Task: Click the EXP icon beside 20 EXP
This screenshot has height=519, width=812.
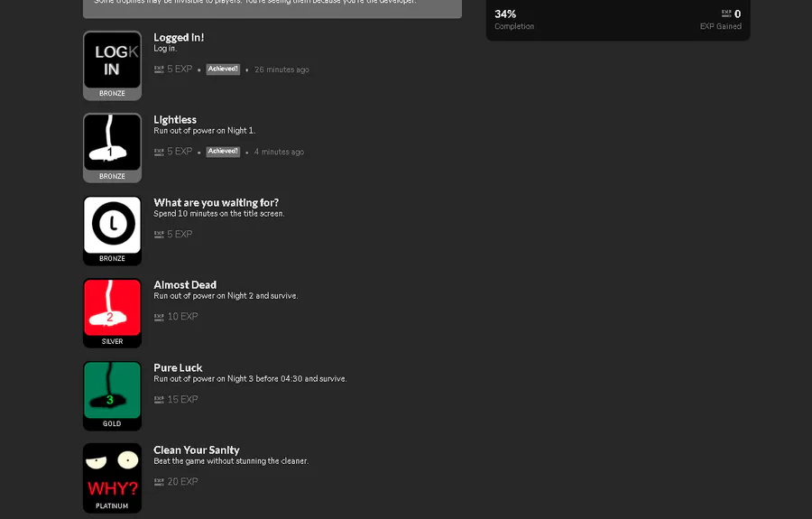Action: click(159, 482)
